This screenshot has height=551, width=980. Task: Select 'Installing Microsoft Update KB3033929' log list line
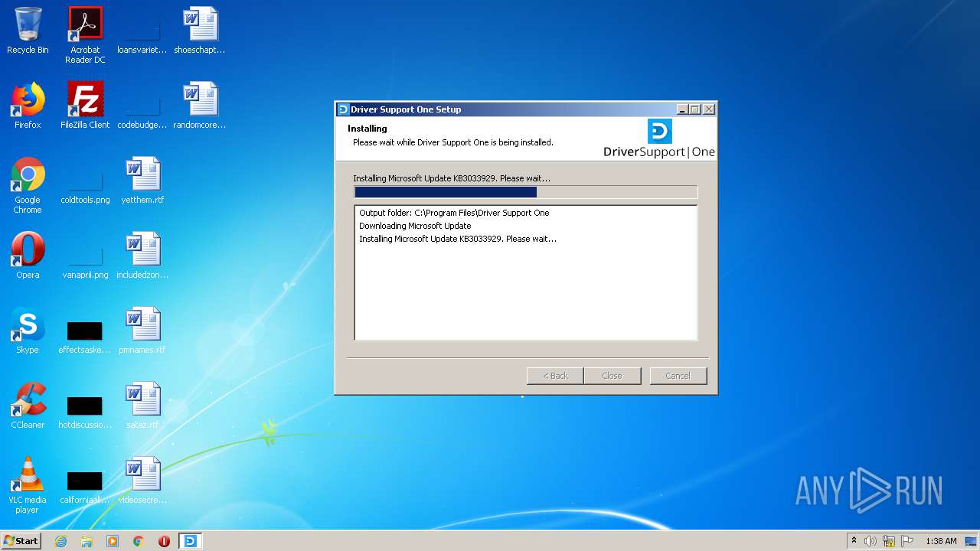458,239
